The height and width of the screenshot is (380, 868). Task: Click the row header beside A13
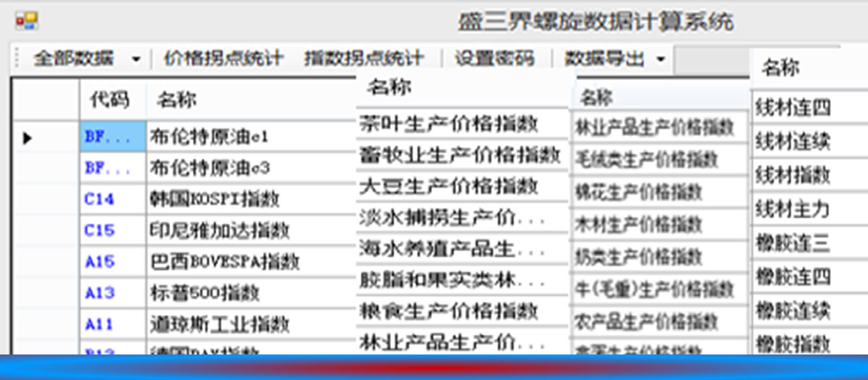(46, 293)
